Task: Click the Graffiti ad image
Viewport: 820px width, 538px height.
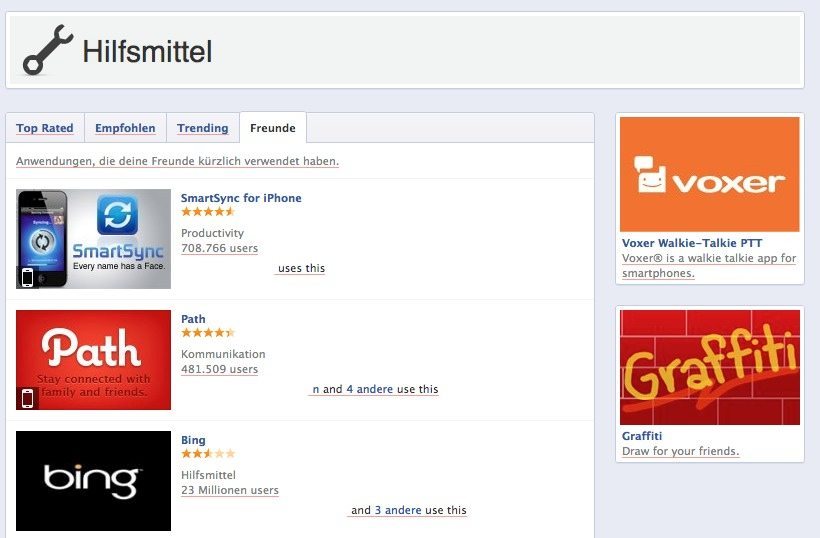Action: point(710,367)
